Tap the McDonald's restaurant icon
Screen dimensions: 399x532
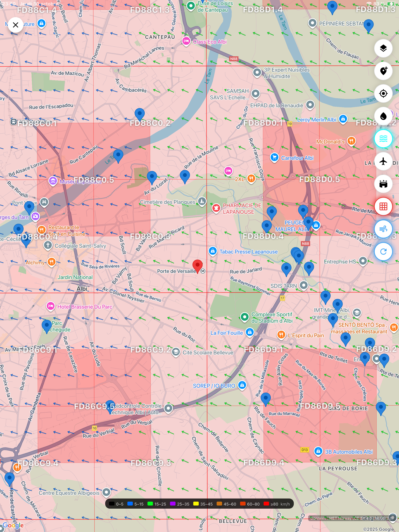coord(351,141)
